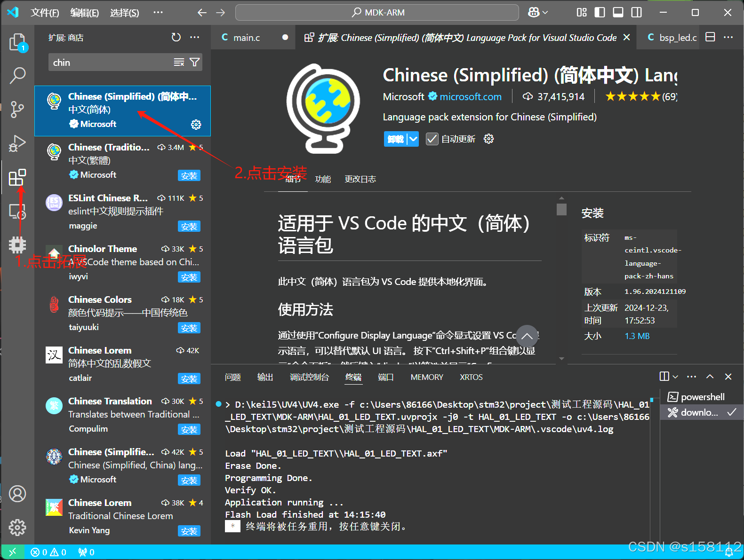Open settings gear next to auto update
The width and height of the screenshot is (744, 560).
488,139
